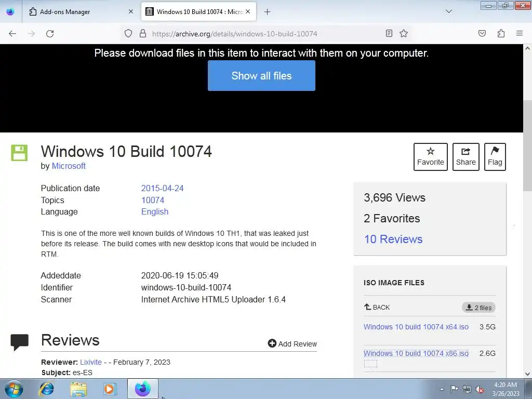Click muted volume tray icon
Screen dimensions: 532x399
tap(480, 389)
